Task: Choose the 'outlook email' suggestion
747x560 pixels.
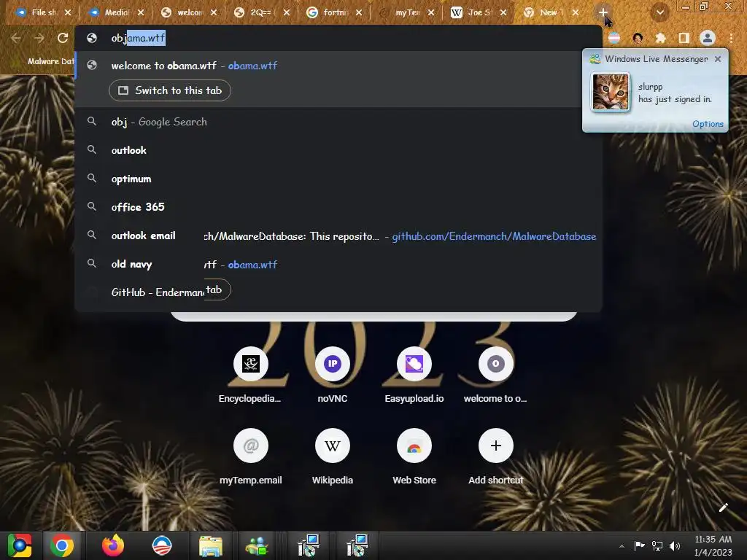Action: point(143,236)
